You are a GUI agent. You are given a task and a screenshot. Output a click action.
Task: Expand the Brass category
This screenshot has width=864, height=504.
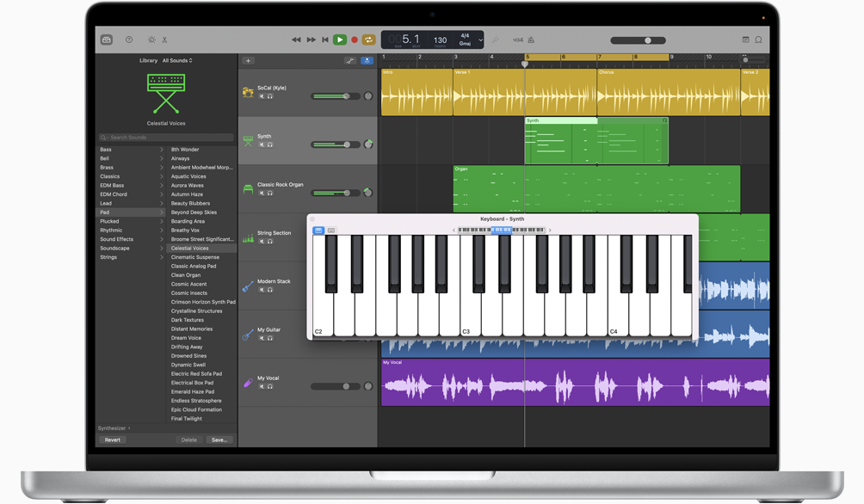click(x=162, y=168)
